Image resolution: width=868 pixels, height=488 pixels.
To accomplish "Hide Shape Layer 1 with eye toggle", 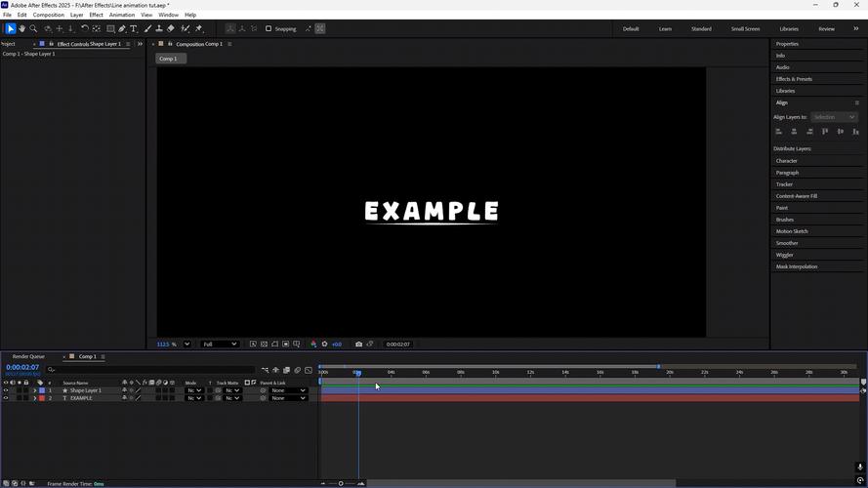I will 6,390.
